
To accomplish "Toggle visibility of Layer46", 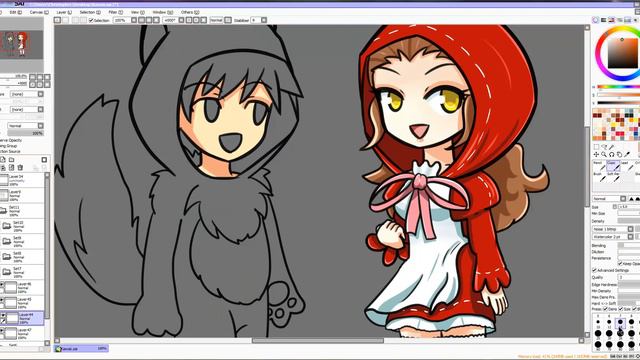I will coord(2,284).
